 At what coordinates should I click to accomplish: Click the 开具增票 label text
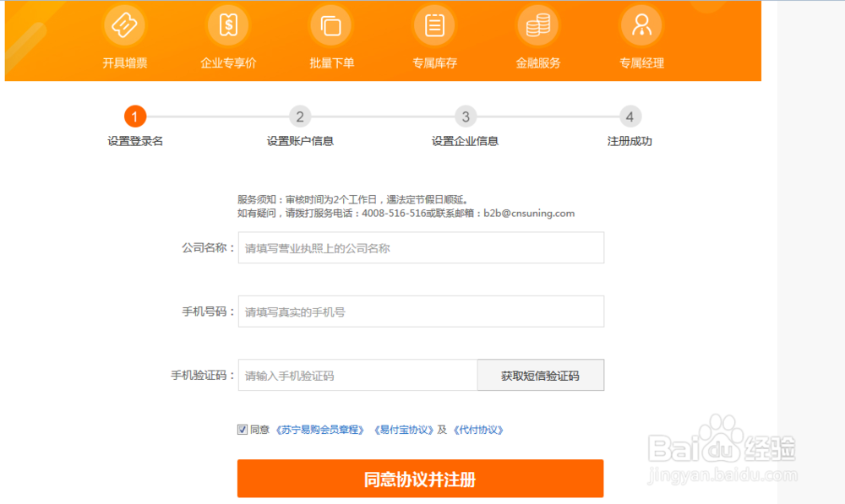coord(125,63)
